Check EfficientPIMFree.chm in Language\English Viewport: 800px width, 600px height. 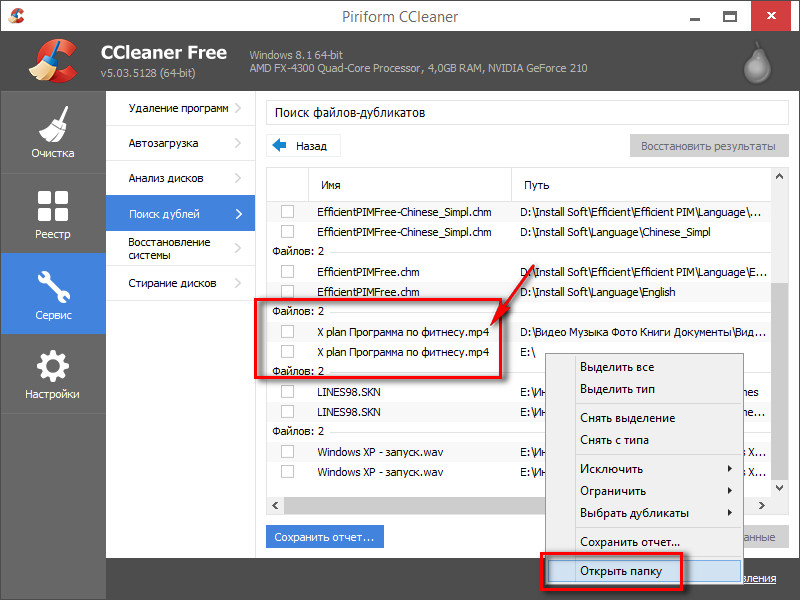click(x=287, y=291)
